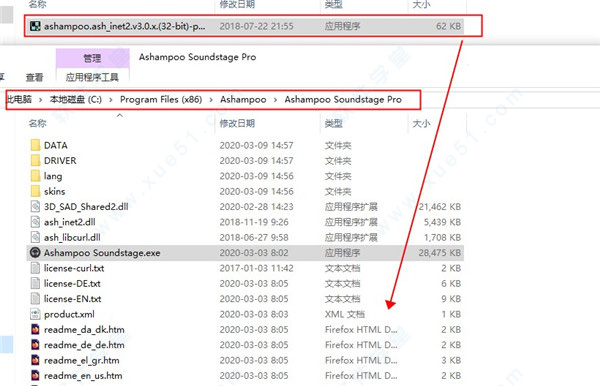Expand chevron after Ashampoo breadcrumb
Viewport: 600px width, 386px height.
pos(275,100)
